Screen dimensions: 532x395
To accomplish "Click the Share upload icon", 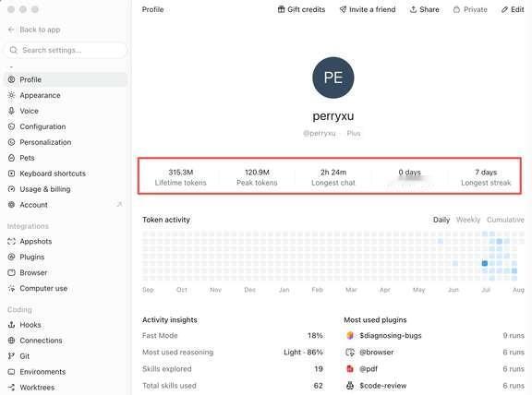I will 413,9.
